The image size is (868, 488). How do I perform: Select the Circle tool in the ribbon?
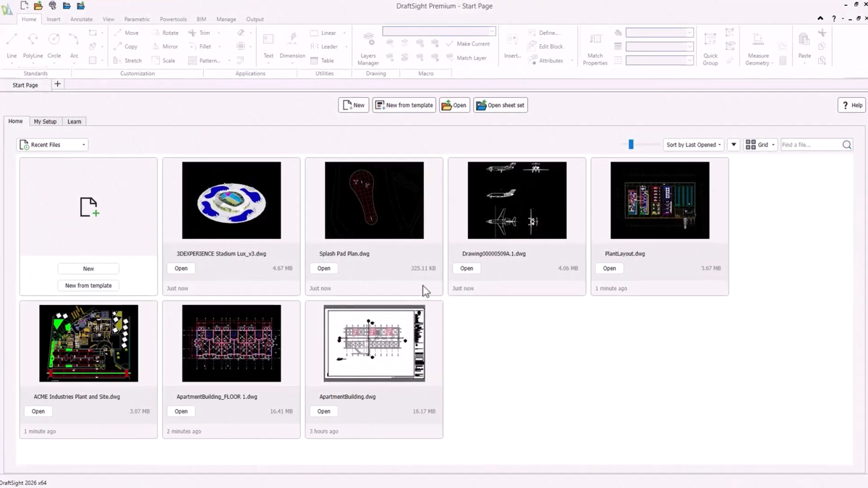tap(54, 45)
